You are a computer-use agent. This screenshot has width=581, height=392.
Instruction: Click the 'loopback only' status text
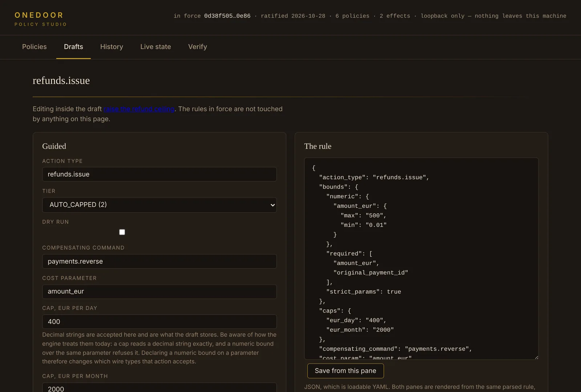click(443, 16)
